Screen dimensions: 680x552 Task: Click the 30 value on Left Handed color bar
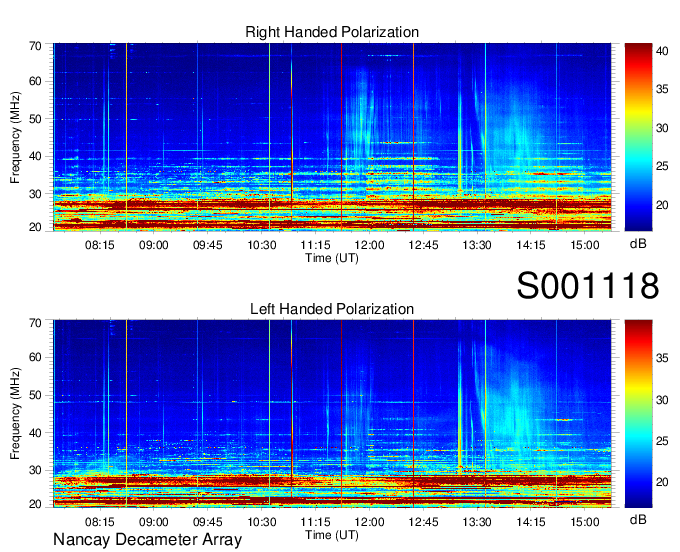tap(662, 399)
